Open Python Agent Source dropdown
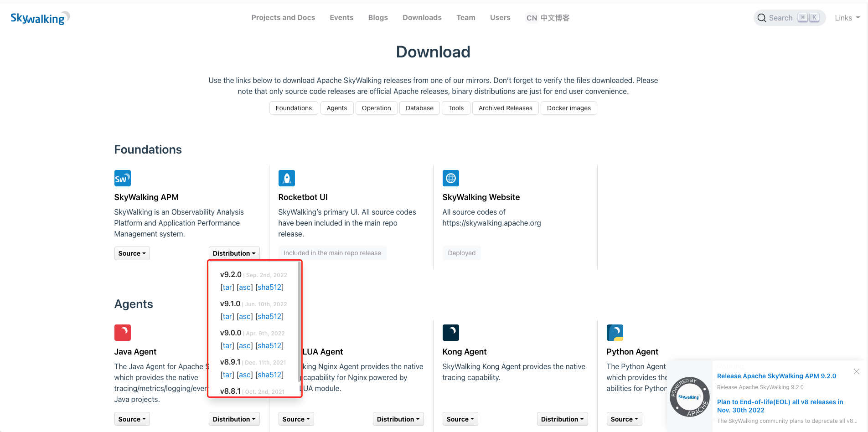Screen dimensions: 868x432 (624, 419)
